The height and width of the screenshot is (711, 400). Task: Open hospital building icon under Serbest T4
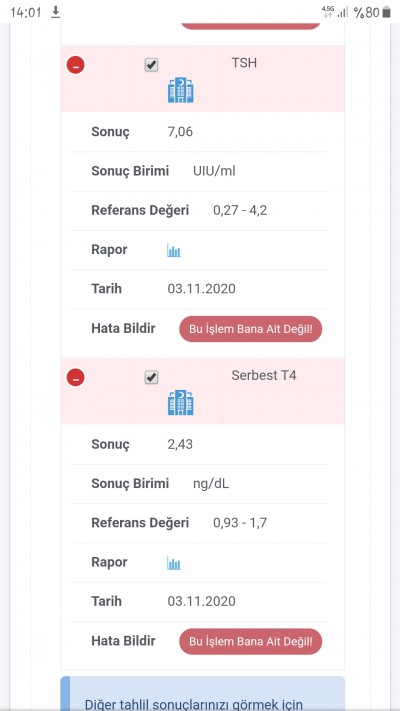(x=180, y=403)
